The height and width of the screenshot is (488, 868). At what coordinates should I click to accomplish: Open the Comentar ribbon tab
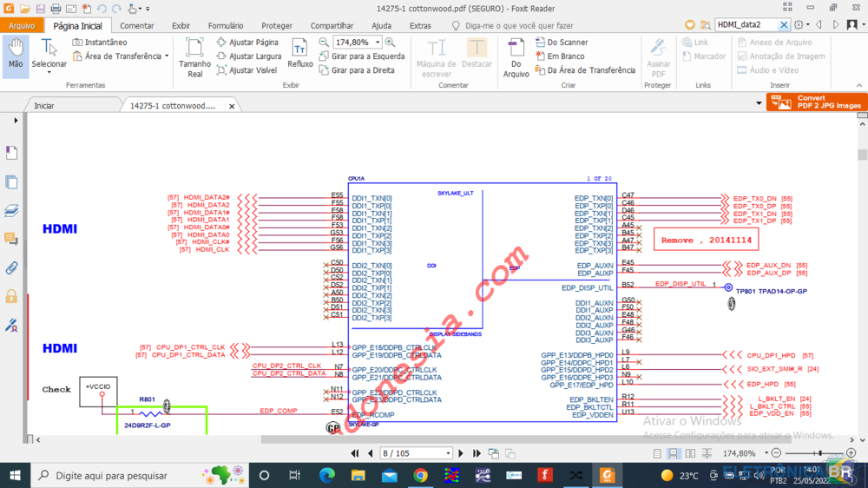pyautogui.click(x=136, y=26)
